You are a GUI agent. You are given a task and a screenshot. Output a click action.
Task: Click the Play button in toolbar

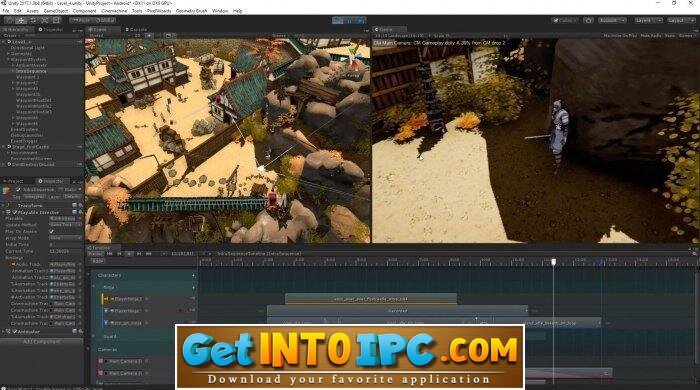(x=338, y=20)
